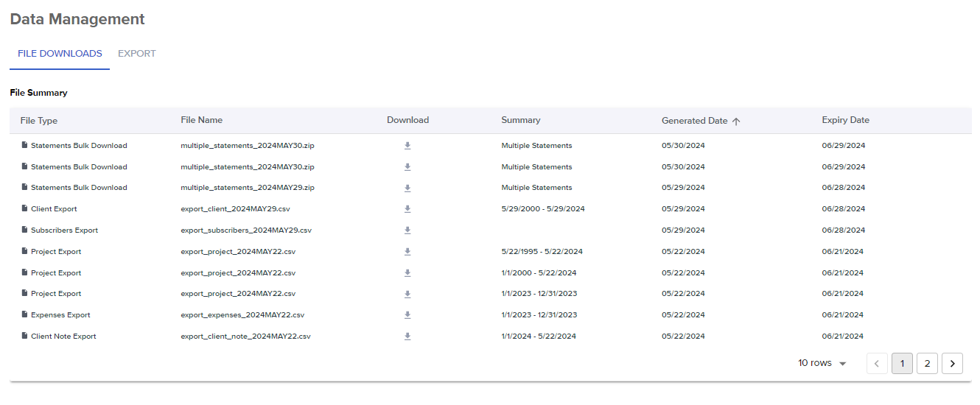Download export_subscribers_2024MAY29.csv file

coord(407,230)
